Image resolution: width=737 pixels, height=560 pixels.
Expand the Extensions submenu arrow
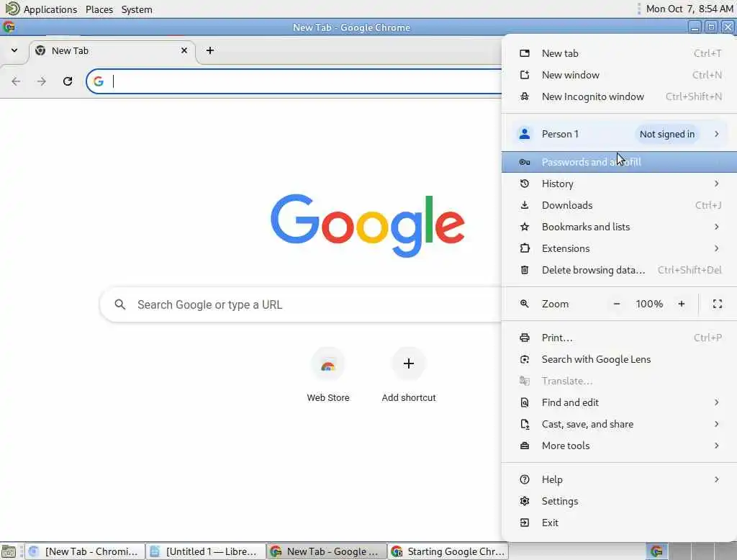pos(716,248)
